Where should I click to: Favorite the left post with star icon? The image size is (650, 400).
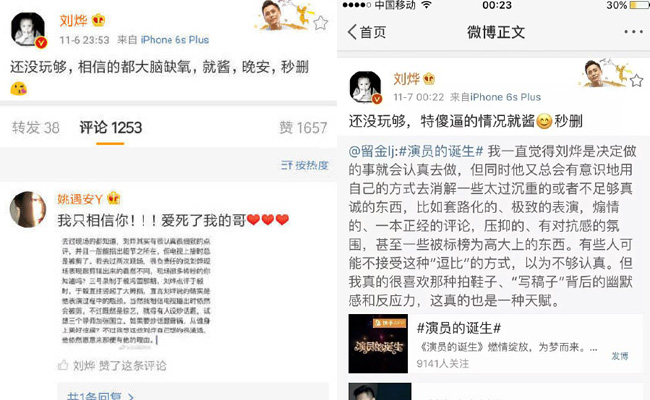320,23
